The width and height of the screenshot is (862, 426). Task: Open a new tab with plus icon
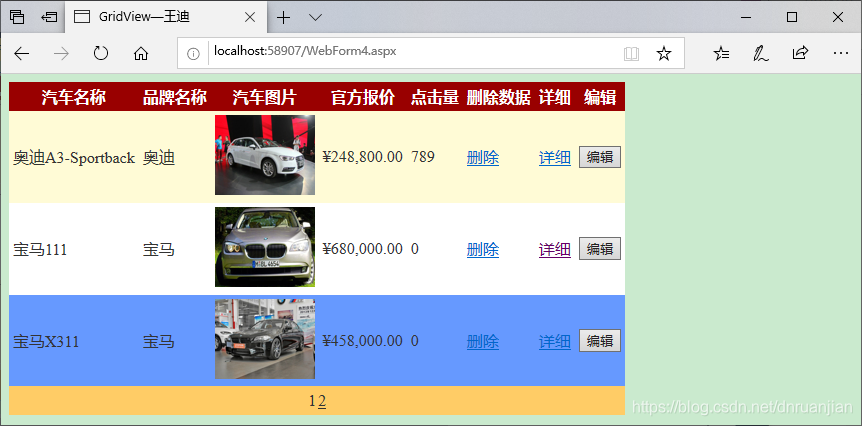[283, 18]
